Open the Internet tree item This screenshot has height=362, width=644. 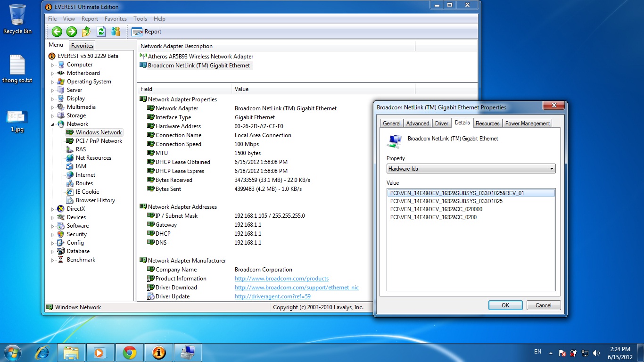[x=85, y=175]
